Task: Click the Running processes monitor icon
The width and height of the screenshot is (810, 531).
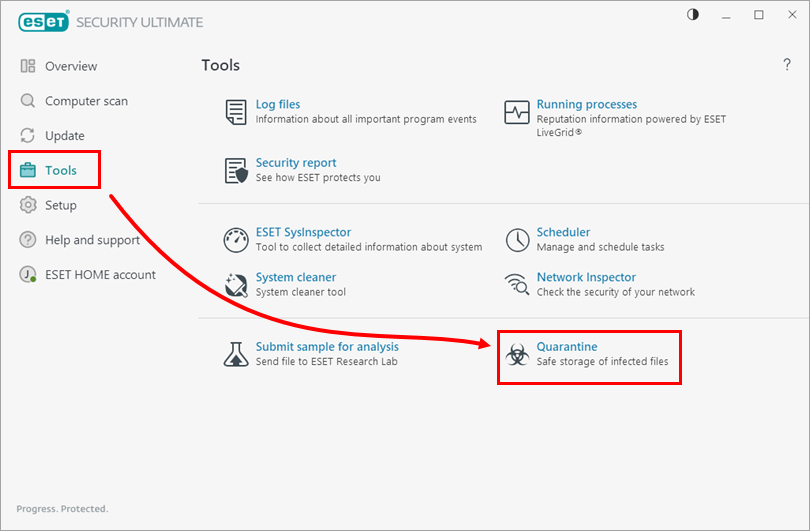Action: [517, 111]
